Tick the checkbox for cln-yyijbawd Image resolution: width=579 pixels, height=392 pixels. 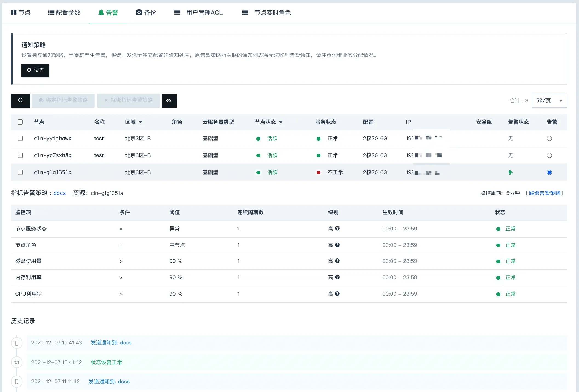[20, 139]
